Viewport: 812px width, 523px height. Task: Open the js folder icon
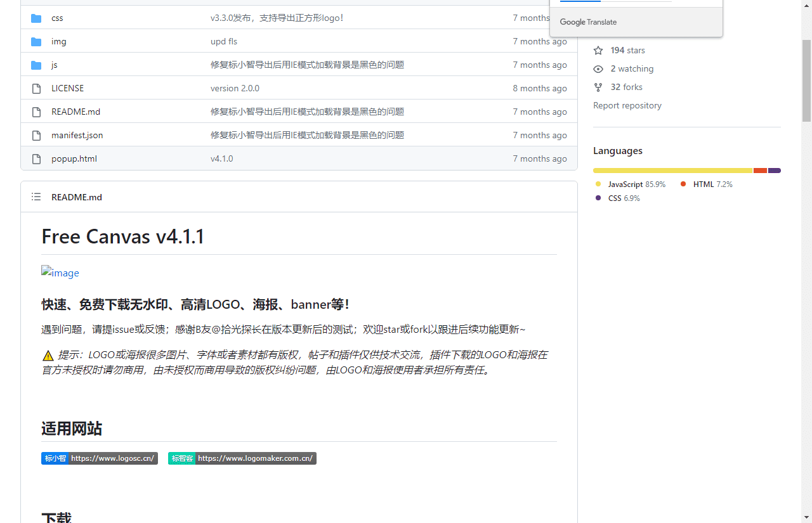[36, 65]
